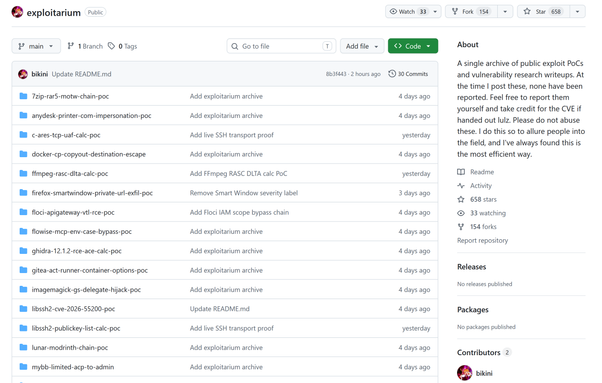Image resolution: width=602 pixels, height=383 pixels.
Task: Jump to the Readme link in About
Action: tap(482, 172)
